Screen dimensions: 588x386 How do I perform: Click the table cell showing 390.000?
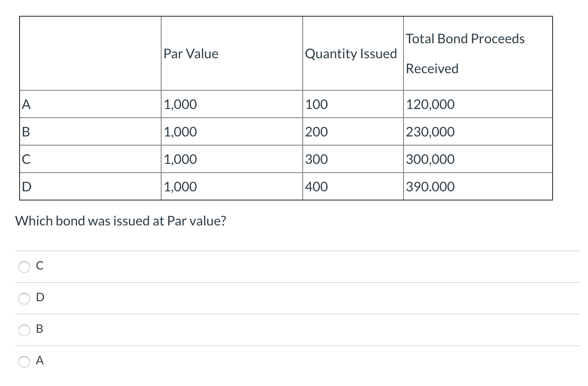click(430, 187)
